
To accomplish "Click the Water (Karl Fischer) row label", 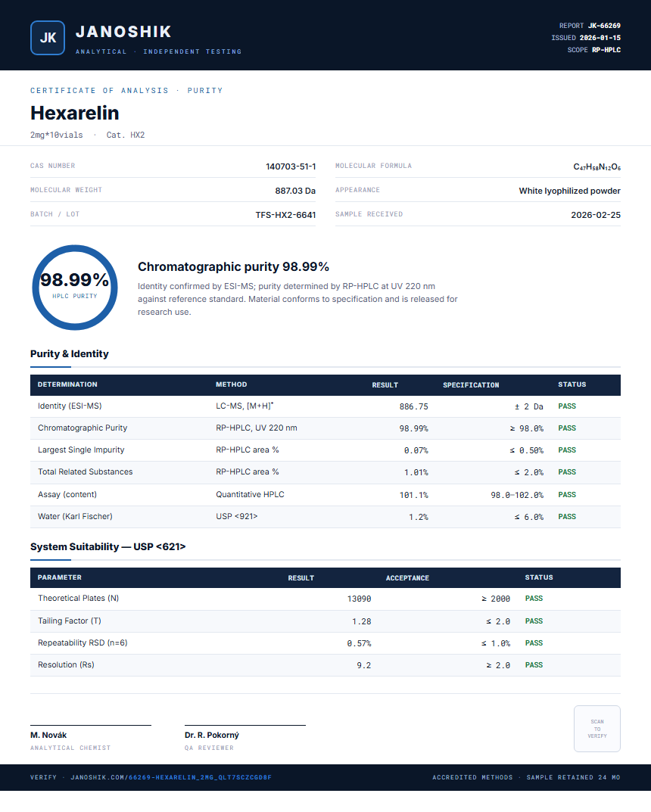I will pyautogui.click(x=75, y=516).
